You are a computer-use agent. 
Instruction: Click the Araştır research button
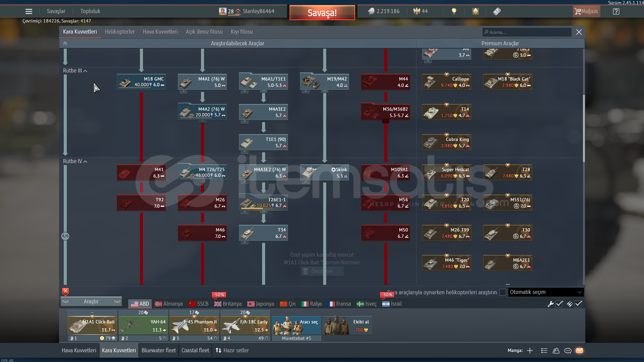91,301
